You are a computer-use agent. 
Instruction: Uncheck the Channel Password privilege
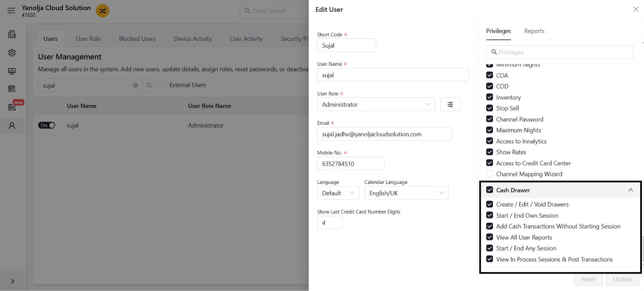[490, 119]
